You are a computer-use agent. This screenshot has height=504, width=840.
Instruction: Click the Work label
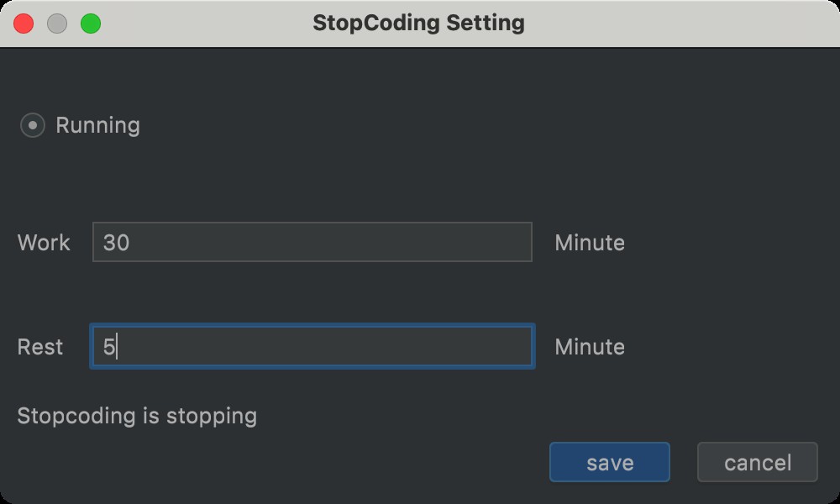point(44,243)
